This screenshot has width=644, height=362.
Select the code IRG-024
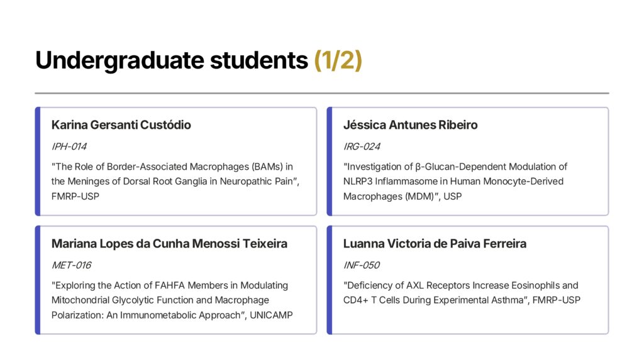362,146
